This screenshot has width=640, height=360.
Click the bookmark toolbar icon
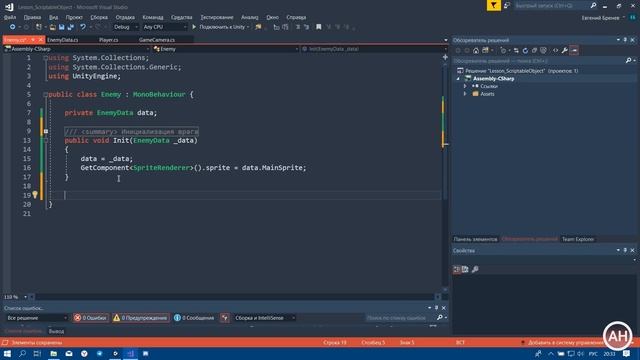pos(319,27)
